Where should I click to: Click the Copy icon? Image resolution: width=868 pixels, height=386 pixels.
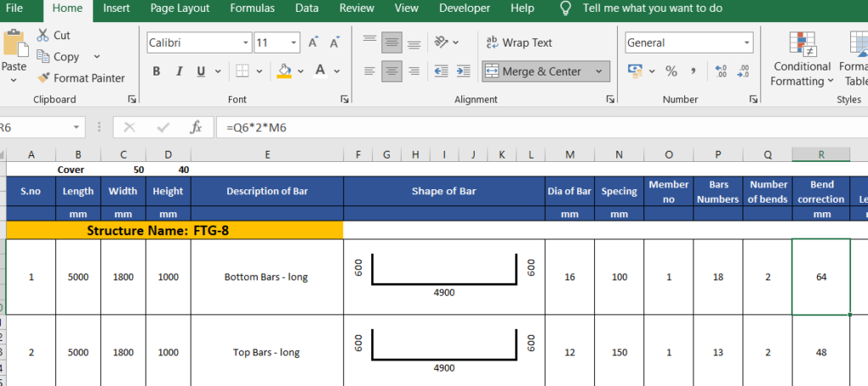[43, 56]
